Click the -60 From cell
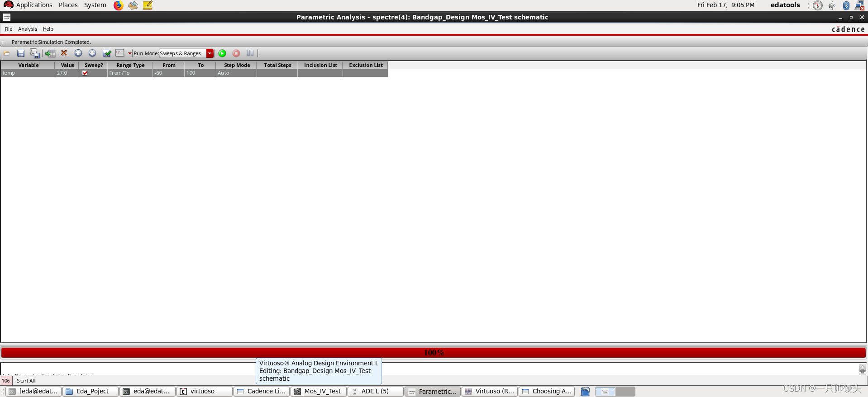This screenshot has height=397, width=868. (x=168, y=73)
